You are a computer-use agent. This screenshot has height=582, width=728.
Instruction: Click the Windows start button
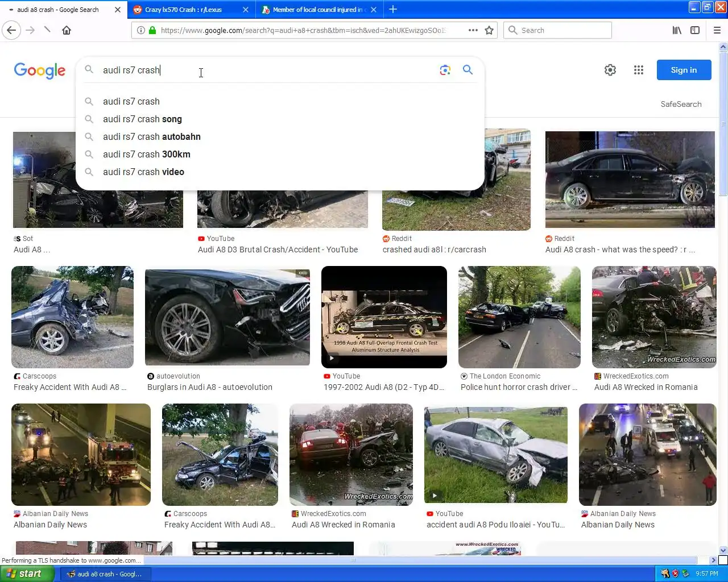tap(27, 573)
